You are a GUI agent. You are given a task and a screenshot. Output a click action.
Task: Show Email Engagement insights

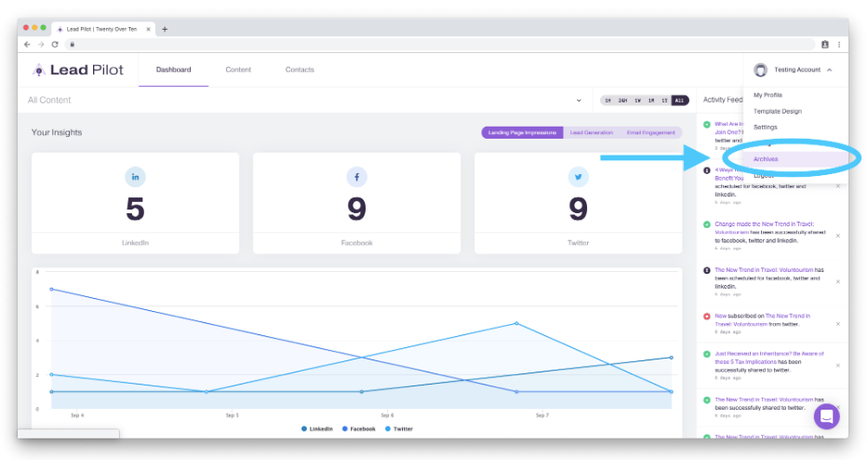[650, 133]
